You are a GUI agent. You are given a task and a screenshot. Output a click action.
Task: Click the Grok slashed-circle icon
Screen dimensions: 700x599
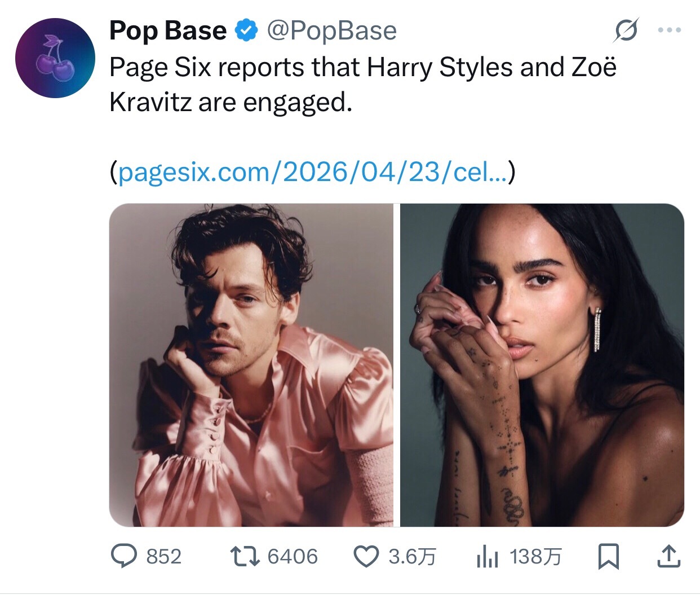[626, 30]
